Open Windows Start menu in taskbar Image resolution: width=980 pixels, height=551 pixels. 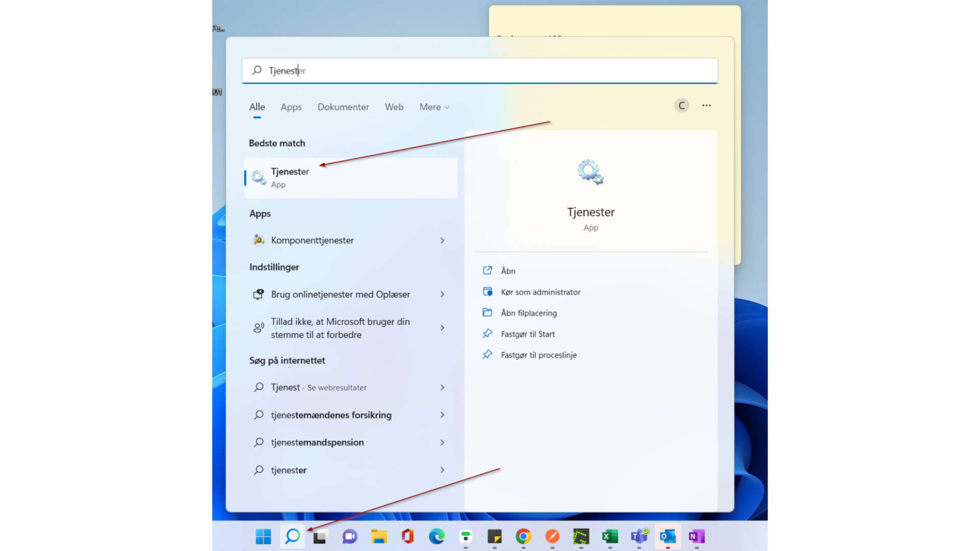tap(263, 536)
